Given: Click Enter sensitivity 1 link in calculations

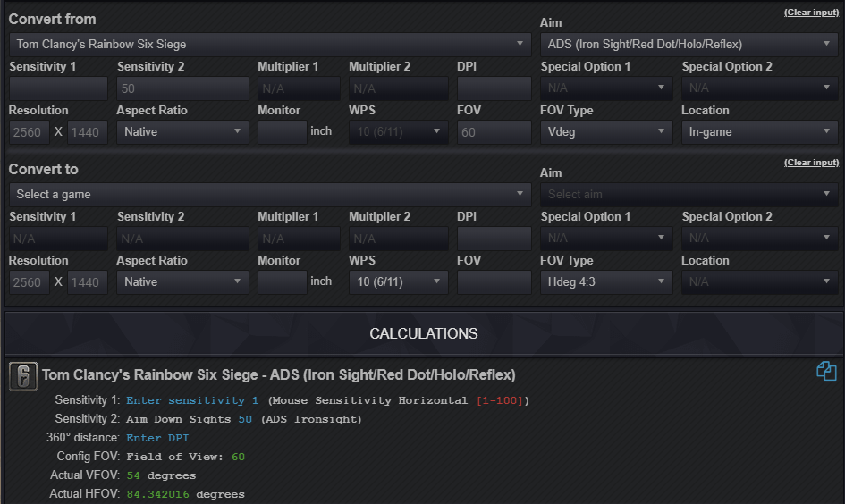Looking at the screenshot, I should 192,400.
